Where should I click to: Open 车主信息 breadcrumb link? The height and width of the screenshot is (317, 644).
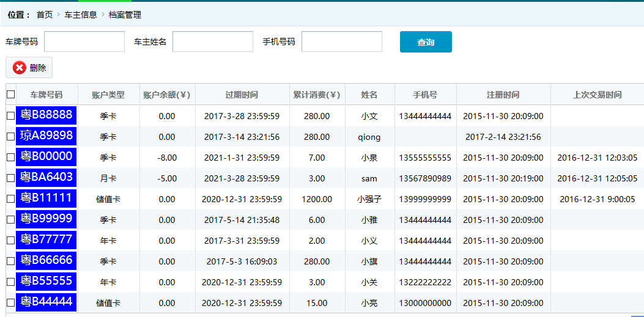pyautogui.click(x=81, y=15)
